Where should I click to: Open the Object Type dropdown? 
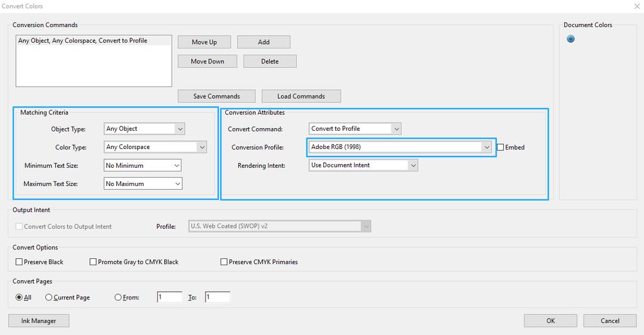point(144,129)
